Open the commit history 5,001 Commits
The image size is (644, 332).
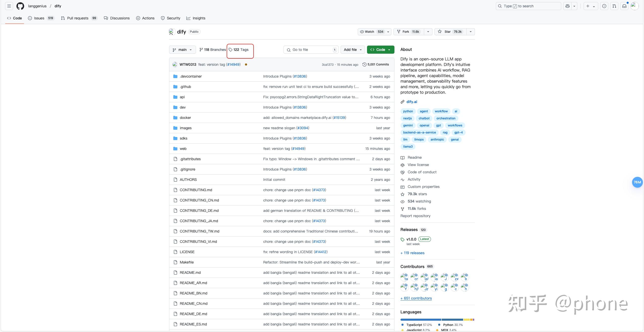pos(376,64)
